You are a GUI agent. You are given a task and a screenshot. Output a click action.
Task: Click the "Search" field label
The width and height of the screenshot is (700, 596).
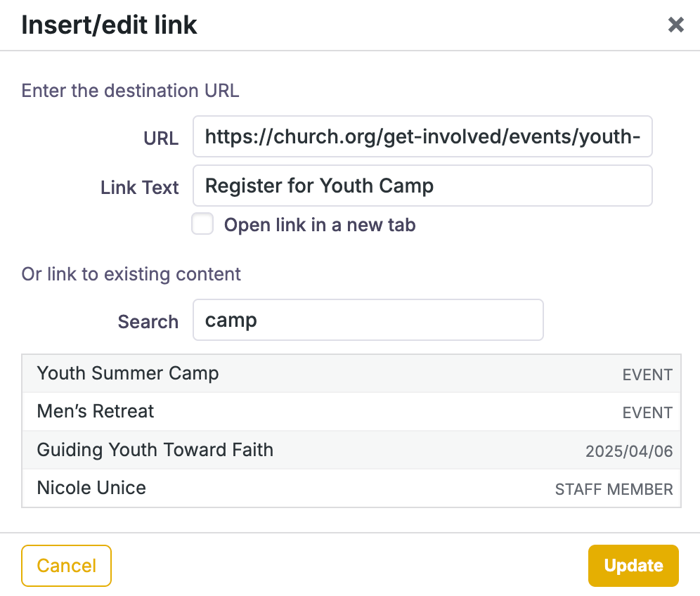pos(148,322)
